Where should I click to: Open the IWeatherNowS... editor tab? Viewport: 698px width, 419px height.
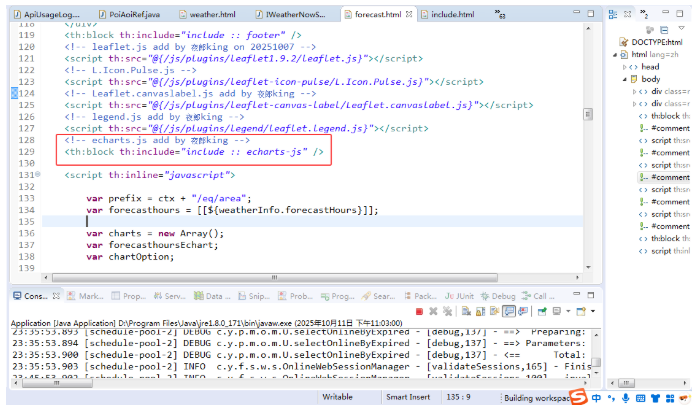tap(291, 14)
